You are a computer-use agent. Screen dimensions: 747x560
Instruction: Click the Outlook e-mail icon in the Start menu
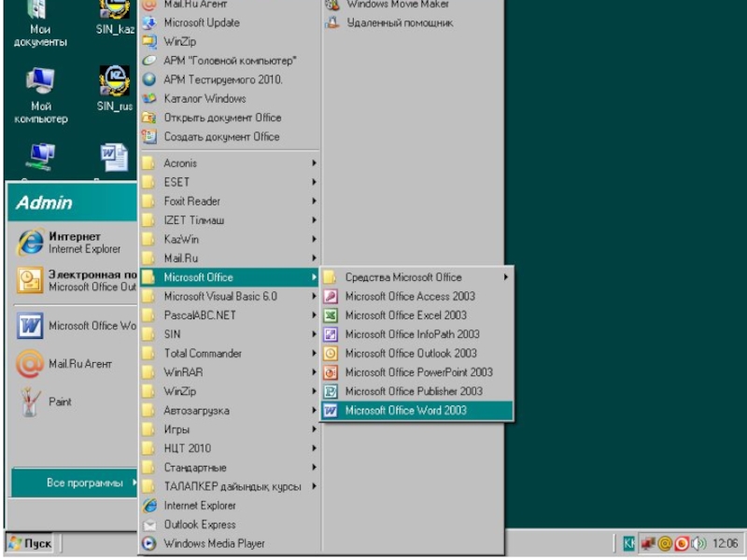[30, 280]
